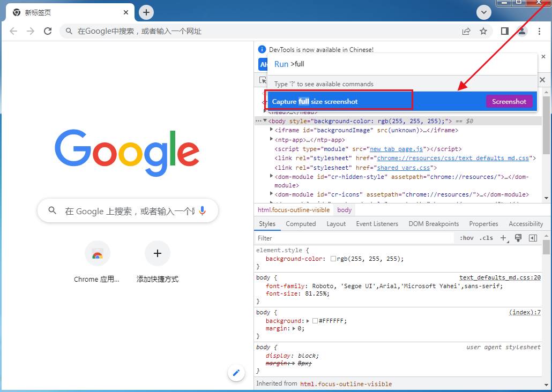Expand the cr-icons dom-module node
Screen dimensions: 552x392
point(271,194)
